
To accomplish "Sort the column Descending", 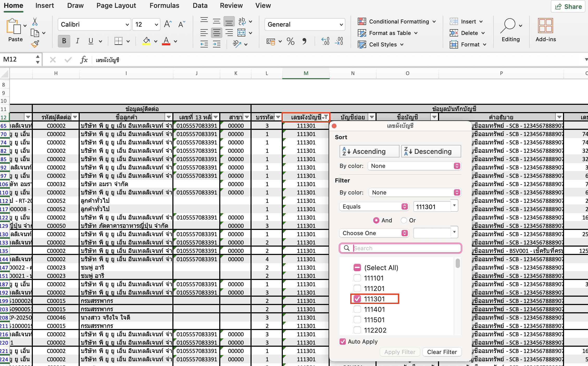I will click(x=431, y=151).
